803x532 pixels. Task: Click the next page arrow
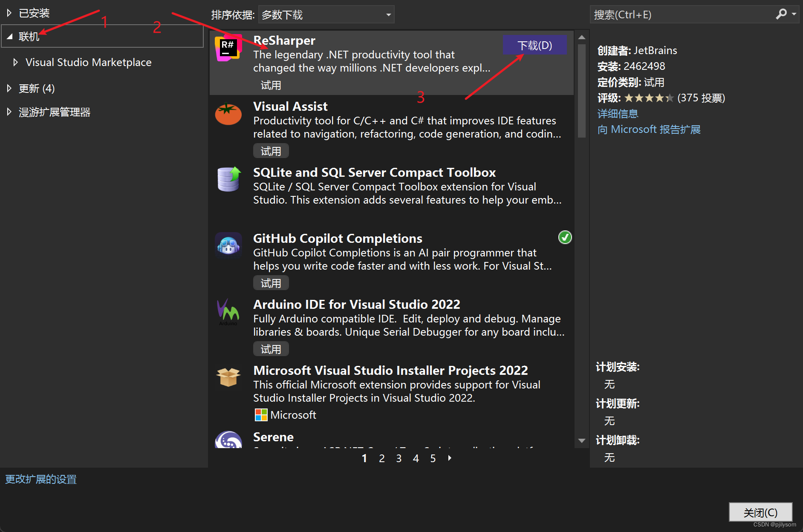coord(450,458)
